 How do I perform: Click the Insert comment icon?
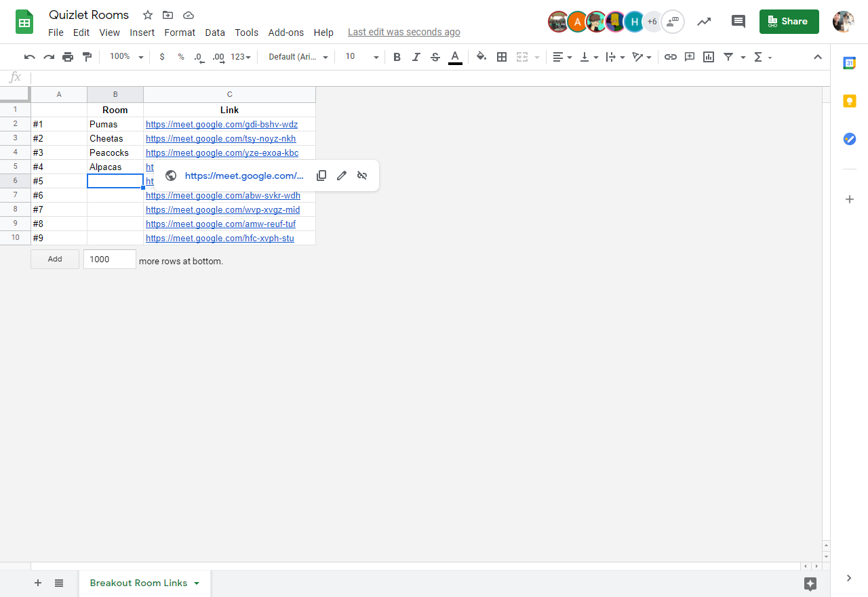pos(690,57)
